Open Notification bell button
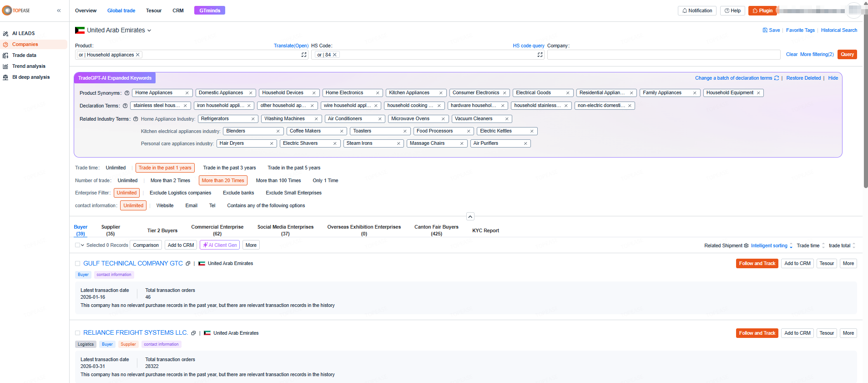The width and height of the screenshot is (868, 383). tap(697, 10)
